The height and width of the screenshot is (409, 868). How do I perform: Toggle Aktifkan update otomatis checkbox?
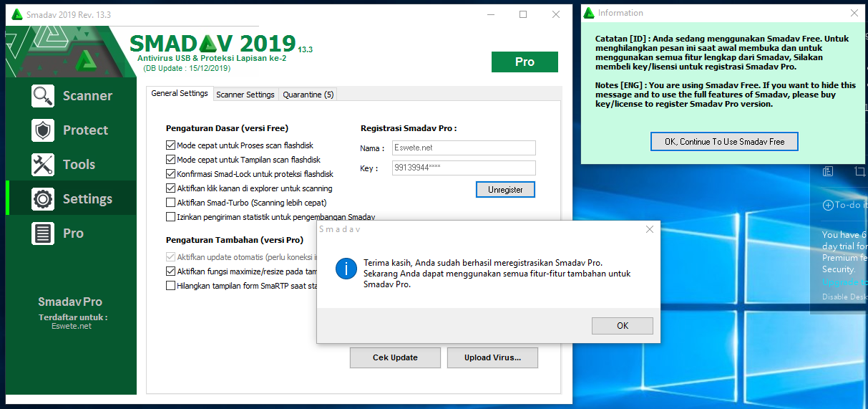tap(170, 257)
